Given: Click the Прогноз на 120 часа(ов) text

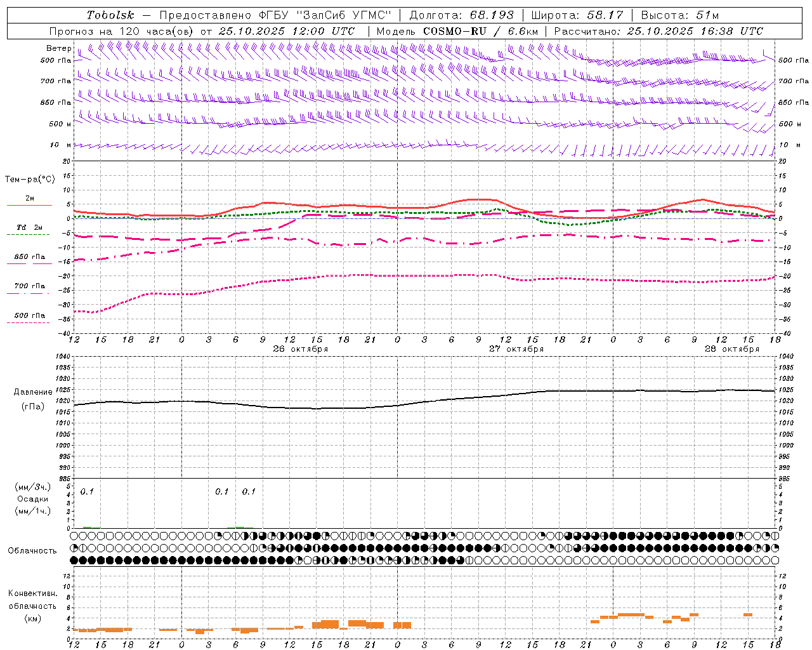Looking at the screenshot, I should (122, 31).
